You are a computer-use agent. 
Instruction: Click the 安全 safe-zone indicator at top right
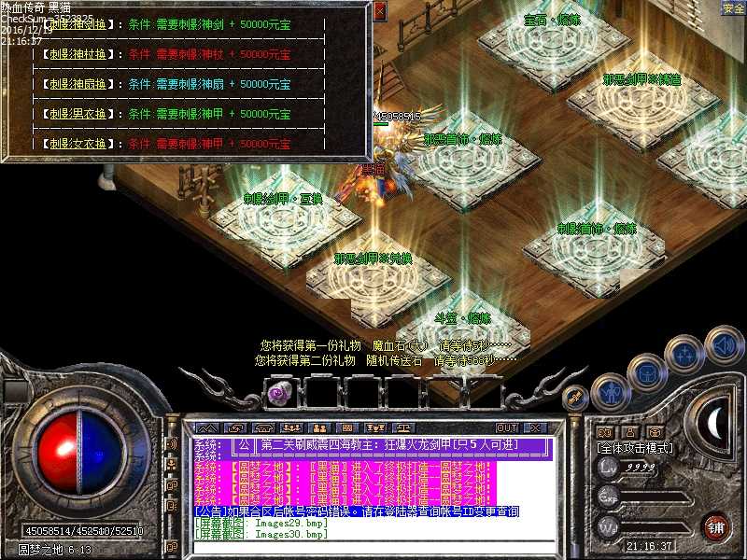tap(733, 8)
